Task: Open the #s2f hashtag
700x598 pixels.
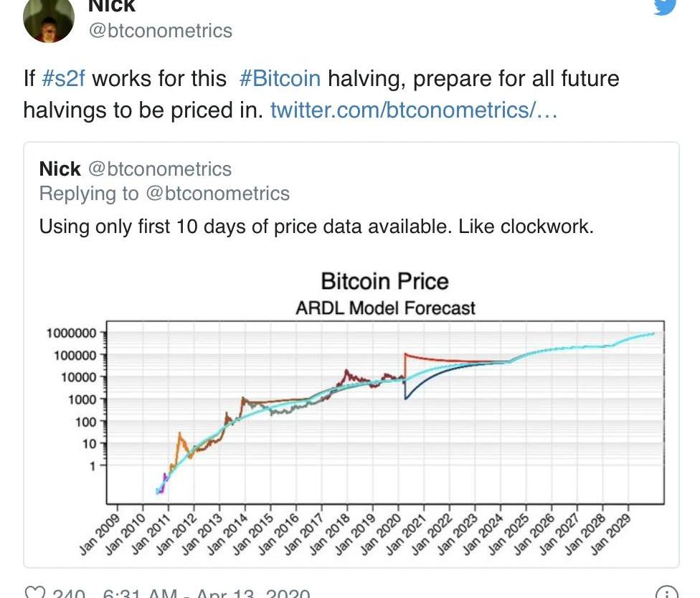Action: coord(64,78)
